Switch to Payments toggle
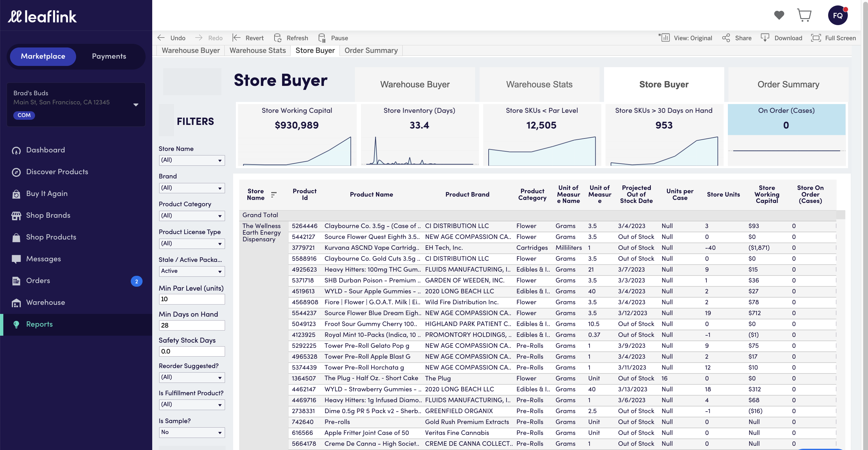The width and height of the screenshot is (868, 450). coord(109,56)
